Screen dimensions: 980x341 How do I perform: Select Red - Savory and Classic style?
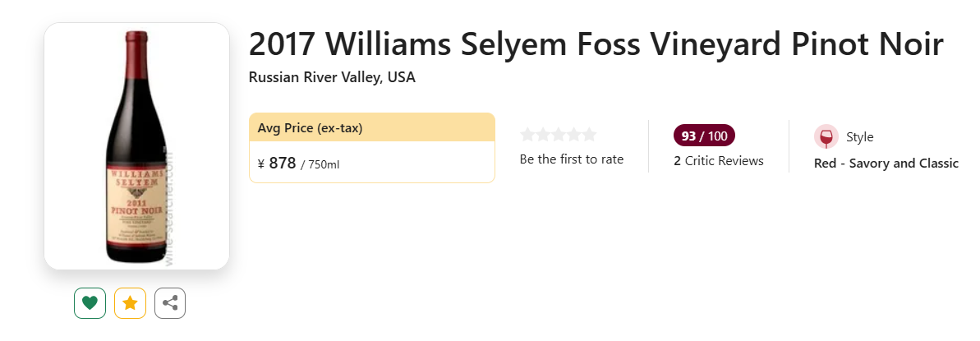[886, 164]
